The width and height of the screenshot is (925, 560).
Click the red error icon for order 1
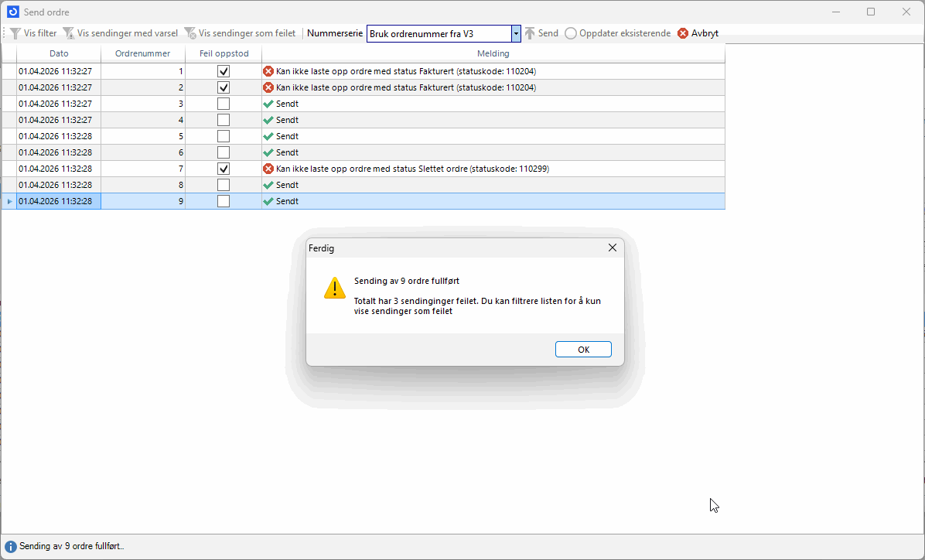tap(268, 71)
